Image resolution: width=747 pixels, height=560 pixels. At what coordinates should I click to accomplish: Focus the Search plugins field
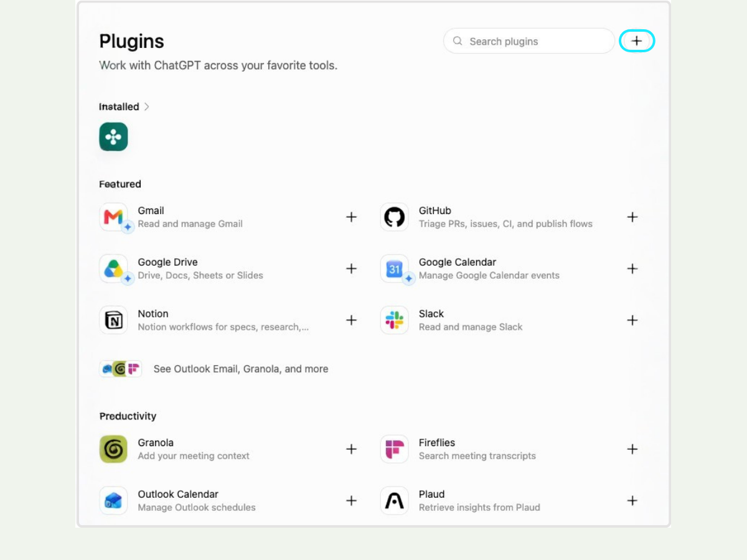pos(529,41)
